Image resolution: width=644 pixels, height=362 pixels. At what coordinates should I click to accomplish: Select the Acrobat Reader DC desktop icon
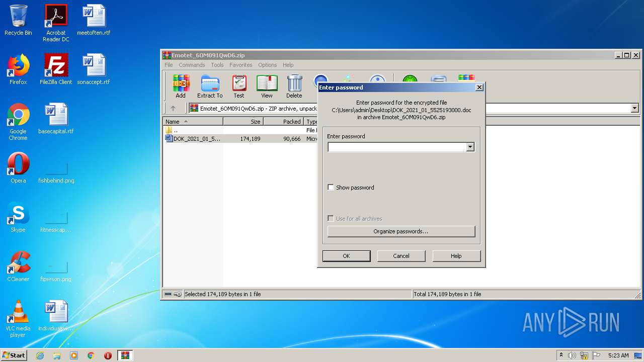pyautogui.click(x=56, y=23)
